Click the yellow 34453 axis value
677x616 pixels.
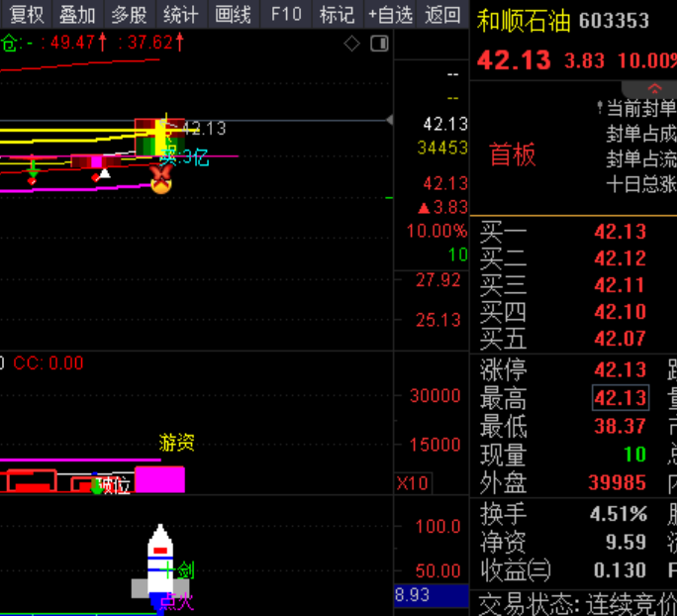(442, 149)
